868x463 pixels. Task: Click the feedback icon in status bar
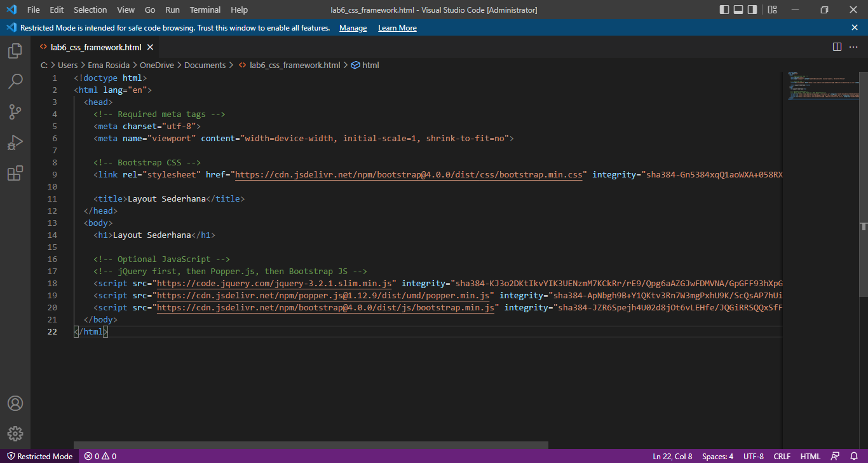(x=835, y=456)
